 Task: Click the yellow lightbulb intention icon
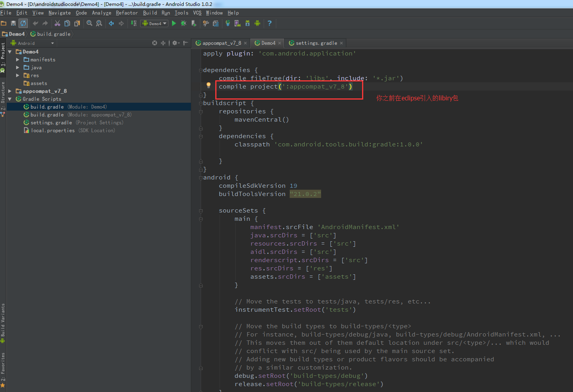209,85
